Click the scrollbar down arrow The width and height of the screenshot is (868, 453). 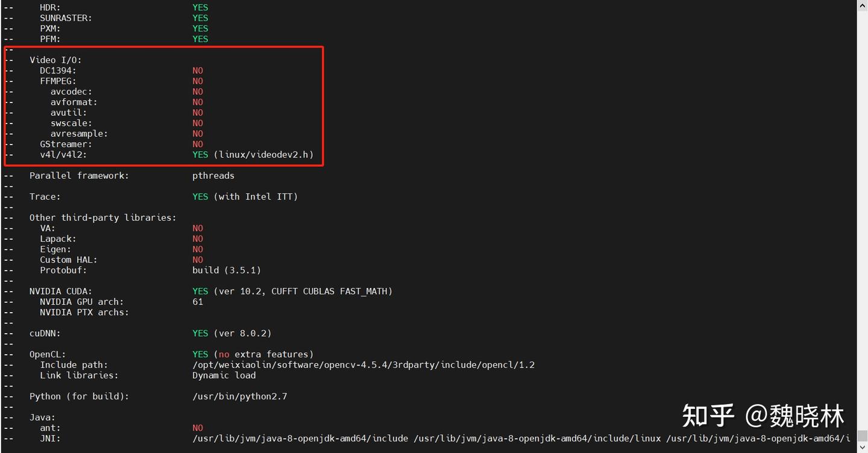click(862, 448)
